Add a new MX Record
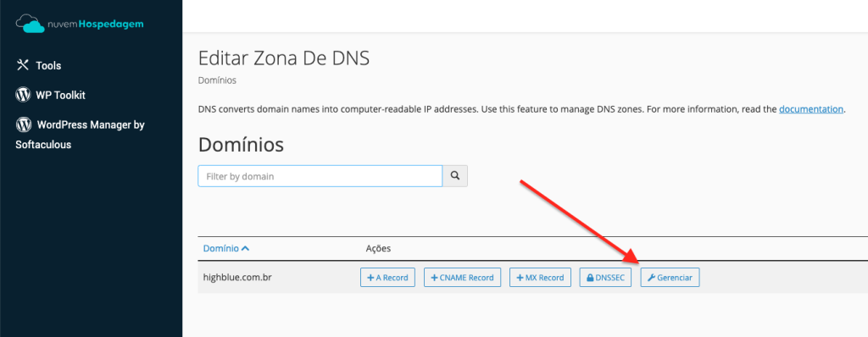The height and width of the screenshot is (337, 868). 540,278
